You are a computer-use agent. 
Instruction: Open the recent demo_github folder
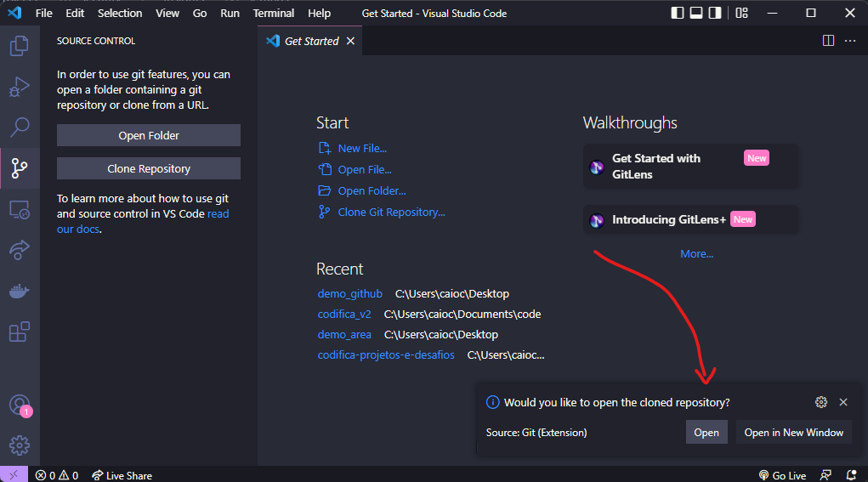[x=349, y=293]
